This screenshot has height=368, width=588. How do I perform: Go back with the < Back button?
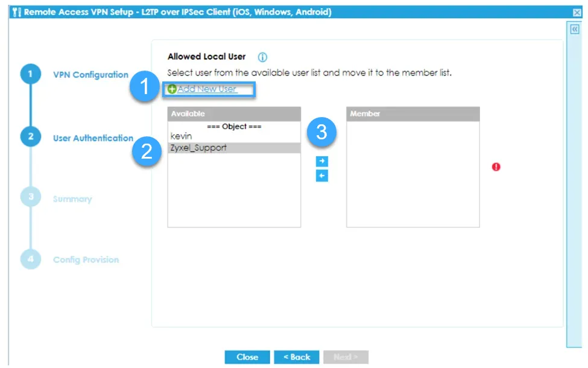pos(296,357)
